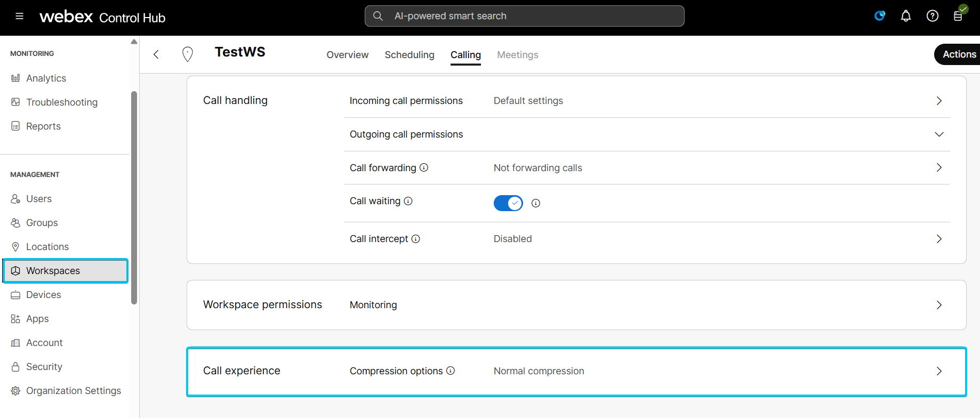
Task: Switch to the Overview tab
Action: click(x=347, y=55)
